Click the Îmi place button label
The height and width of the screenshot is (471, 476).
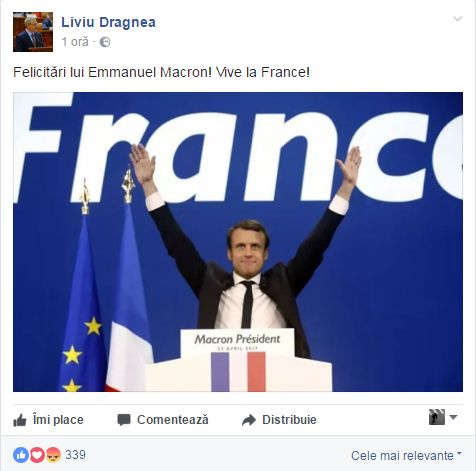[58, 420]
